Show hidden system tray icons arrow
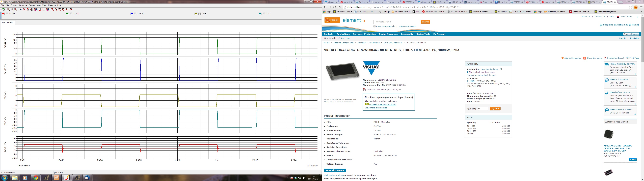Viewport: 644px width, 181px height. point(287,178)
